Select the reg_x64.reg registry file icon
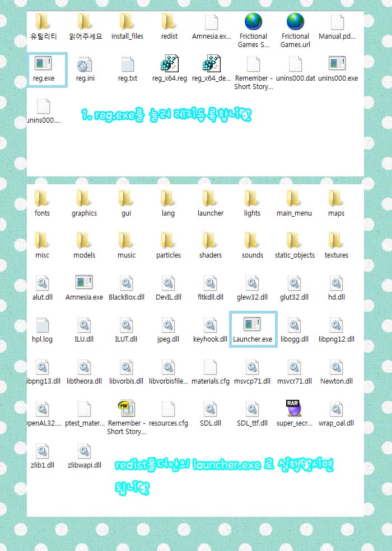The height and width of the screenshot is (551, 392). (170, 64)
